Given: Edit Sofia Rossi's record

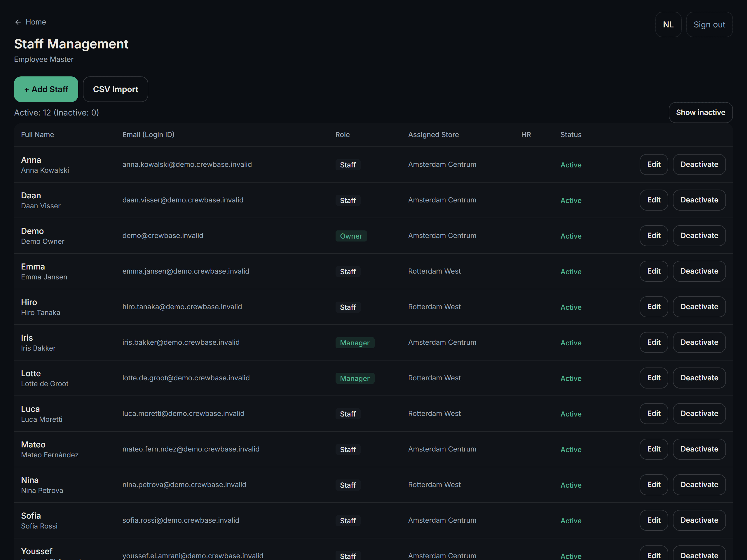Looking at the screenshot, I should 653,520.
